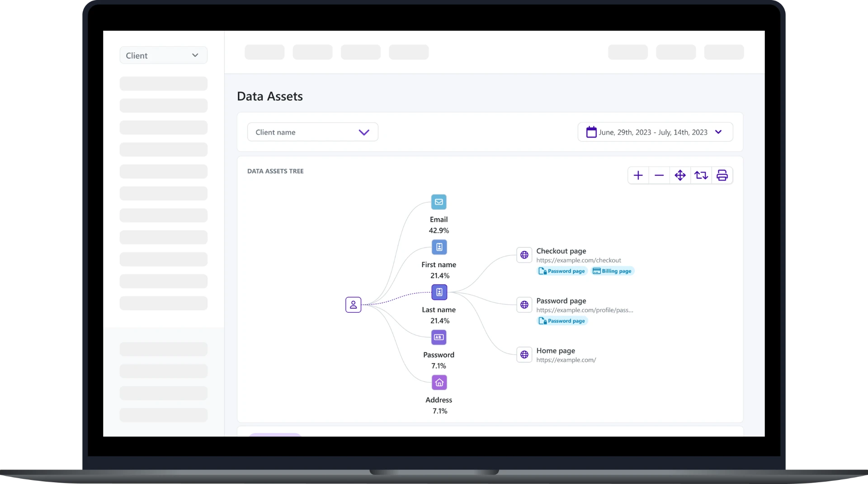Click the user root node icon
868x484 pixels.
tap(353, 305)
